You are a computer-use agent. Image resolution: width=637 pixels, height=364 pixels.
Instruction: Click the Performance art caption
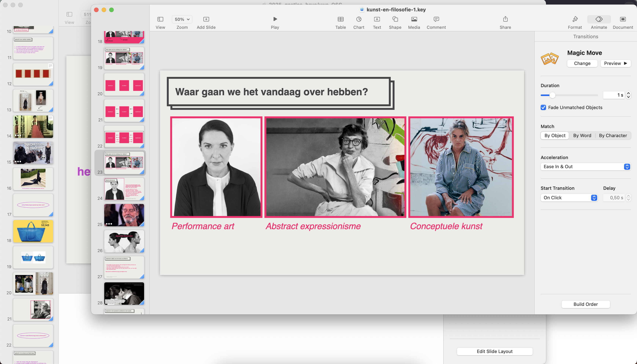(x=203, y=226)
